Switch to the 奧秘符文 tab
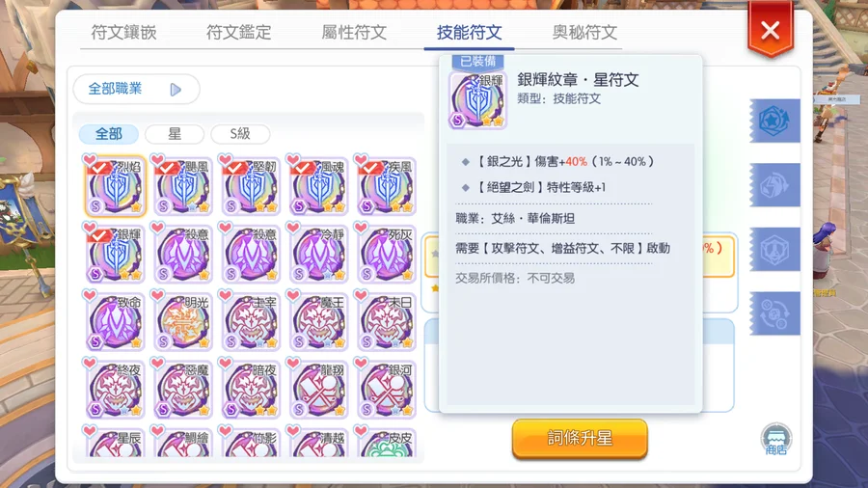The image size is (868, 488). point(584,32)
